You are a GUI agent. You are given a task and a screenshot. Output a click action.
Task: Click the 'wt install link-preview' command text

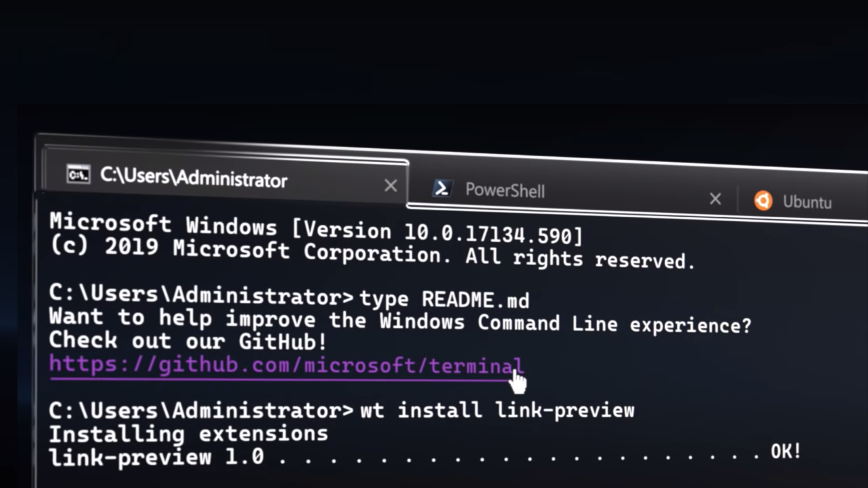(x=497, y=411)
